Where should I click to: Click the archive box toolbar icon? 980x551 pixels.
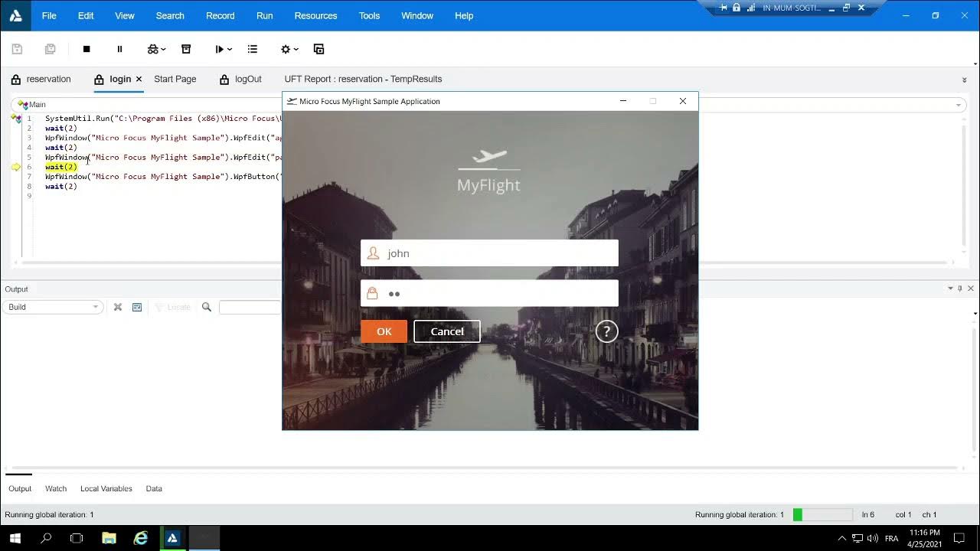click(x=186, y=49)
